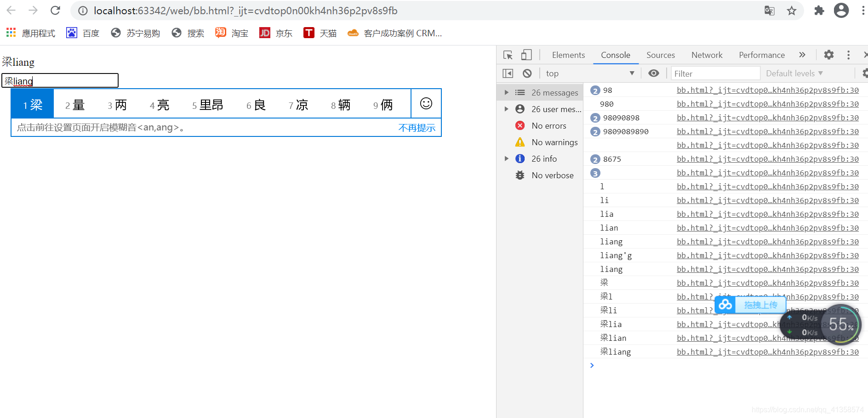Image resolution: width=868 pixels, height=418 pixels.
Task: Open the 苏宁易购 bookmark
Action: 136,33
